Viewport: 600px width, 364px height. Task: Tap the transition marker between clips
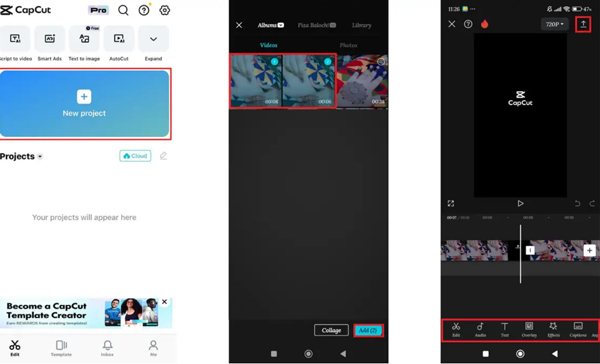tap(530, 250)
